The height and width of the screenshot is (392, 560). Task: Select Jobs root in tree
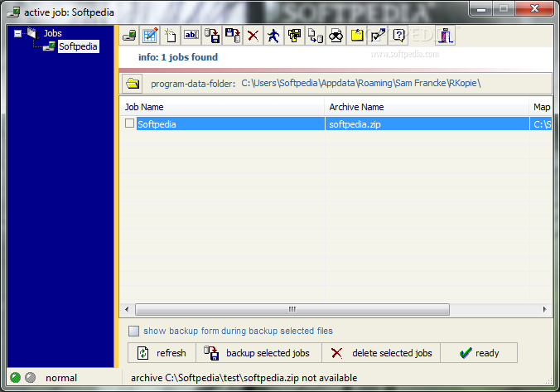pos(52,33)
